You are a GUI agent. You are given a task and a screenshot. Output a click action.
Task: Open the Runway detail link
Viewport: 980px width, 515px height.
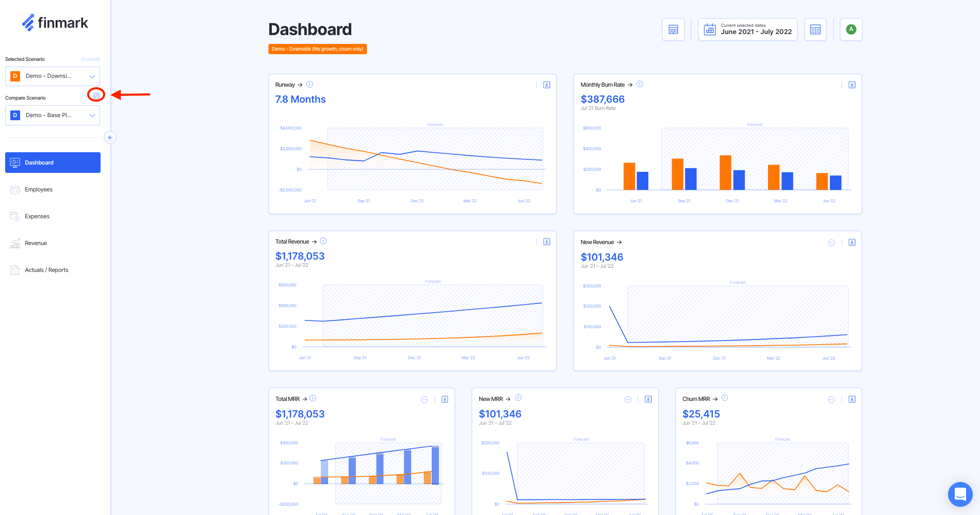tap(289, 85)
